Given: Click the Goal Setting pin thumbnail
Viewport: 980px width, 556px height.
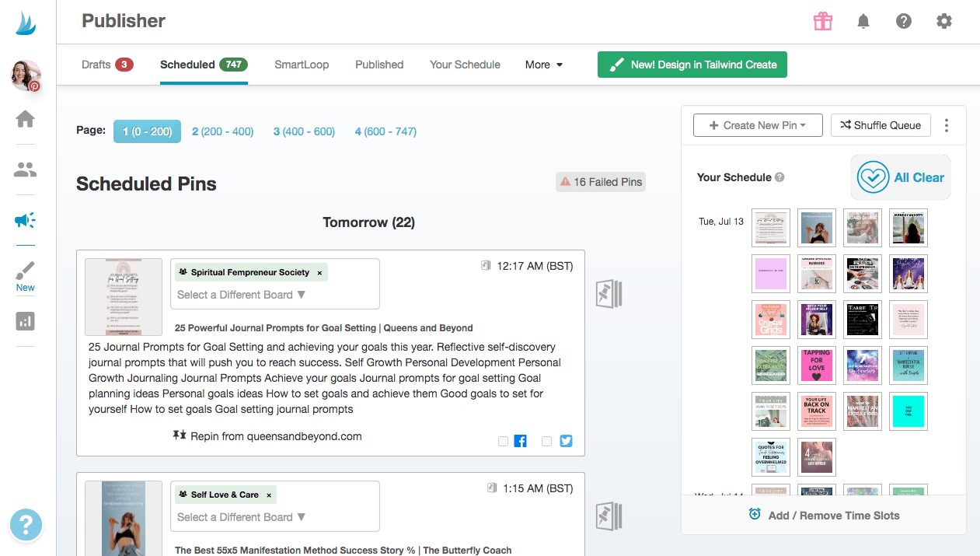Looking at the screenshot, I should click(x=124, y=297).
